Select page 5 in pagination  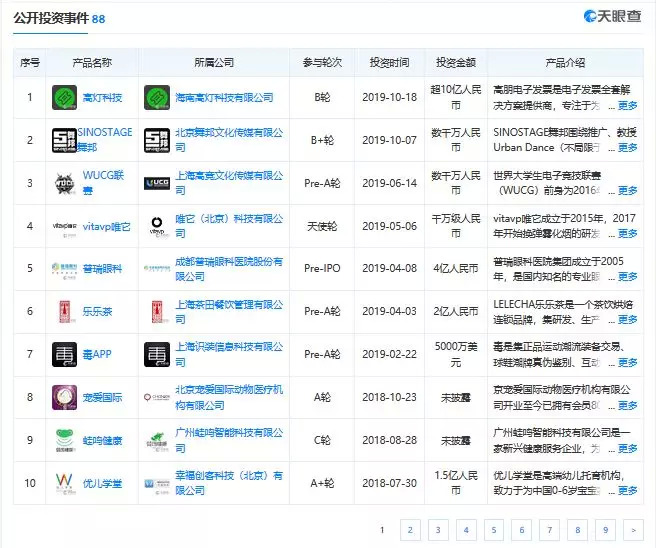[493, 529]
